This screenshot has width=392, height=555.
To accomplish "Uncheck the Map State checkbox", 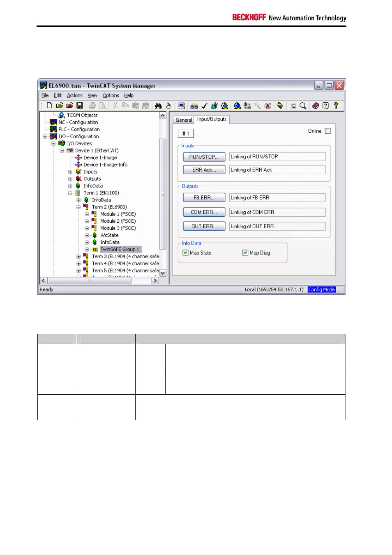I will (185, 253).
